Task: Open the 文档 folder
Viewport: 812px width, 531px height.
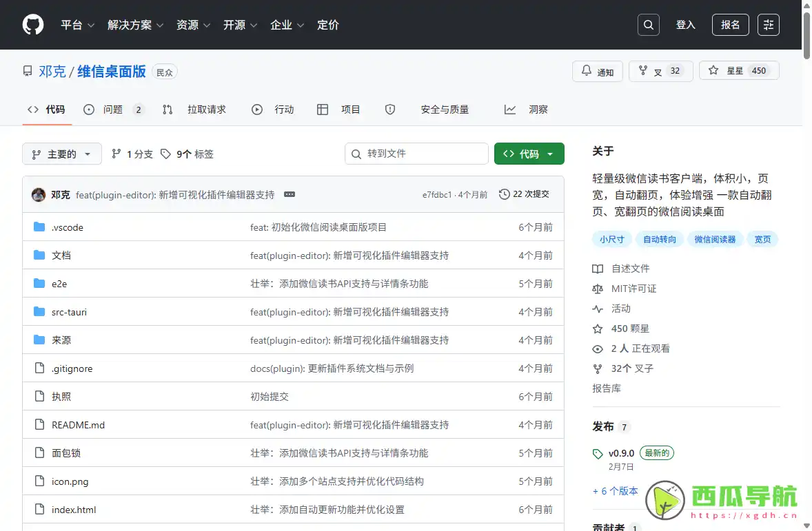Action: [61, 256]
